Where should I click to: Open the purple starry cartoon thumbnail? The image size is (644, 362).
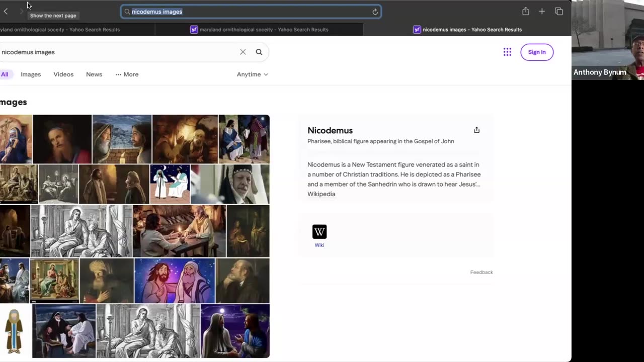[175, 281]
